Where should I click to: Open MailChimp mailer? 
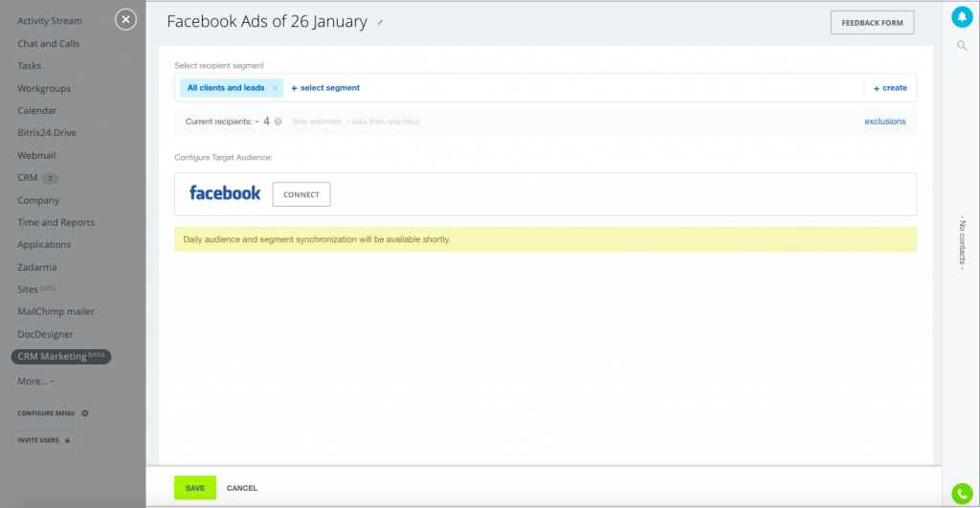tap(56, 311)
